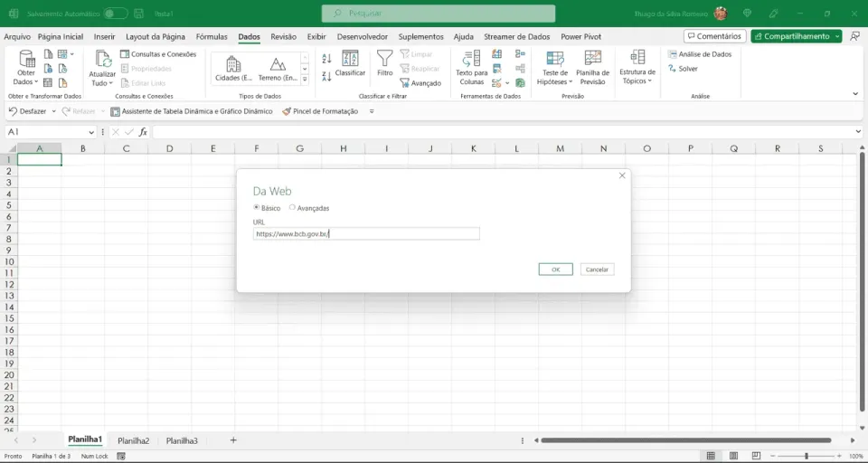868x463 pixels.
Task: Open the Classificar sort dialog icon
Action: 350,58
